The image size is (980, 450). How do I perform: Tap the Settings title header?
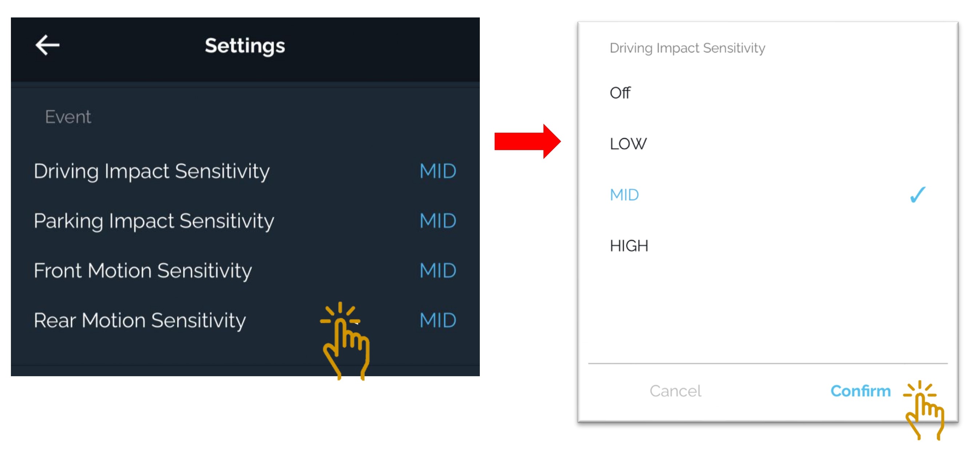245,45
